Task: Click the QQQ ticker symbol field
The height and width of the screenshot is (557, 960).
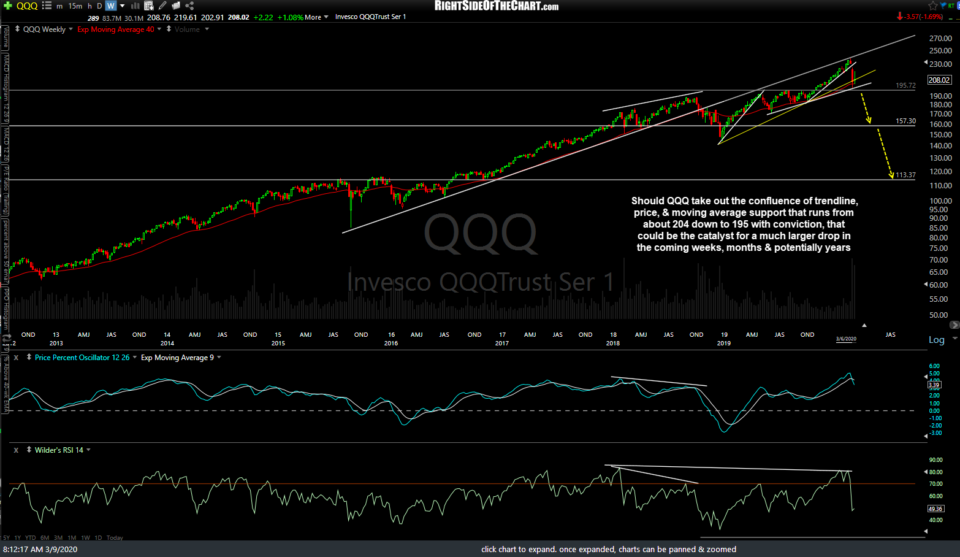Action: (27, 6)
